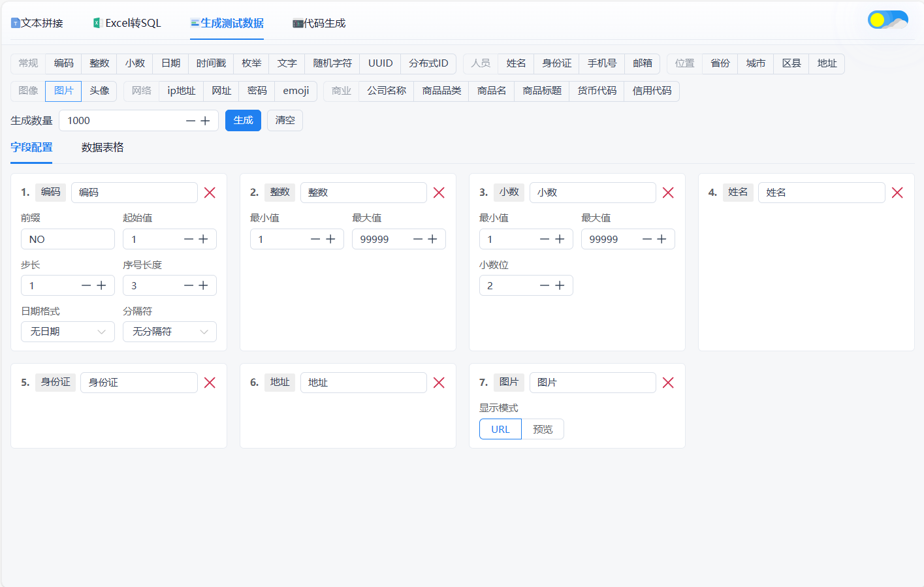Screen dimensions: 924x587
Task: Add a 区县 field type
Action: click(x=791, y=63)
